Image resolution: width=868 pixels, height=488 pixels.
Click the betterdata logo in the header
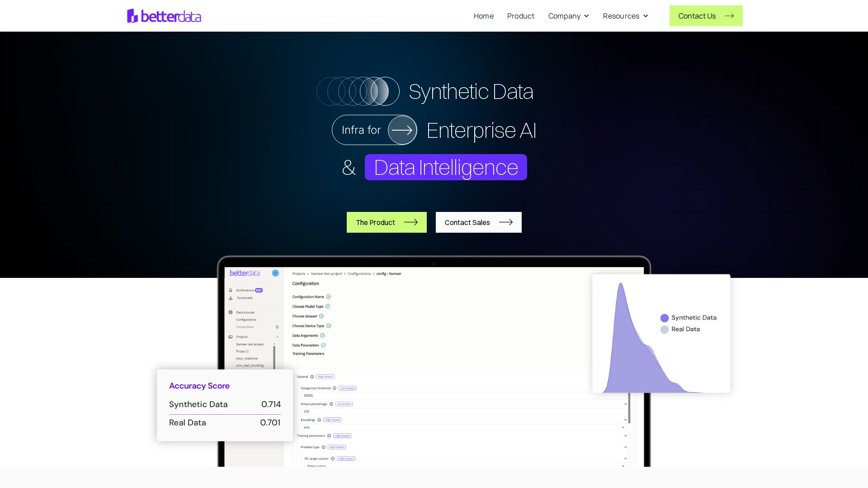coord(164,16)
